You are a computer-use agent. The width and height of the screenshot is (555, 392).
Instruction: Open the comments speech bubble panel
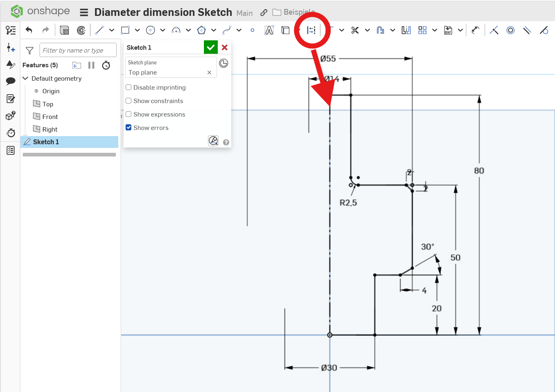coord(11,81)
